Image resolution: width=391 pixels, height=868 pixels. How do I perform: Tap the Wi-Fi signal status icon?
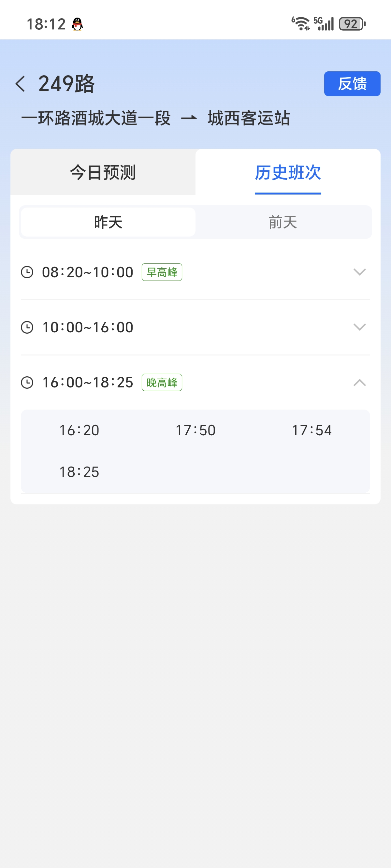300,23
